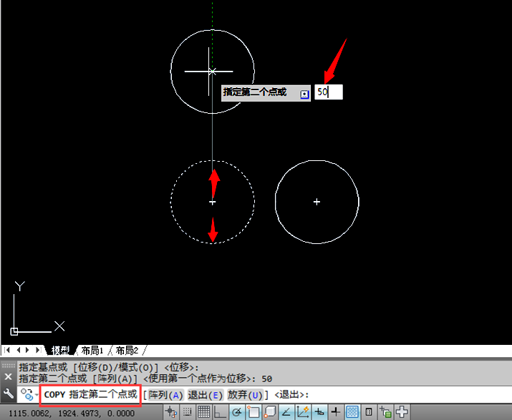The image size is (512, 420).
Task: Open command line customize wrench
Action: [x=8, y=394]
